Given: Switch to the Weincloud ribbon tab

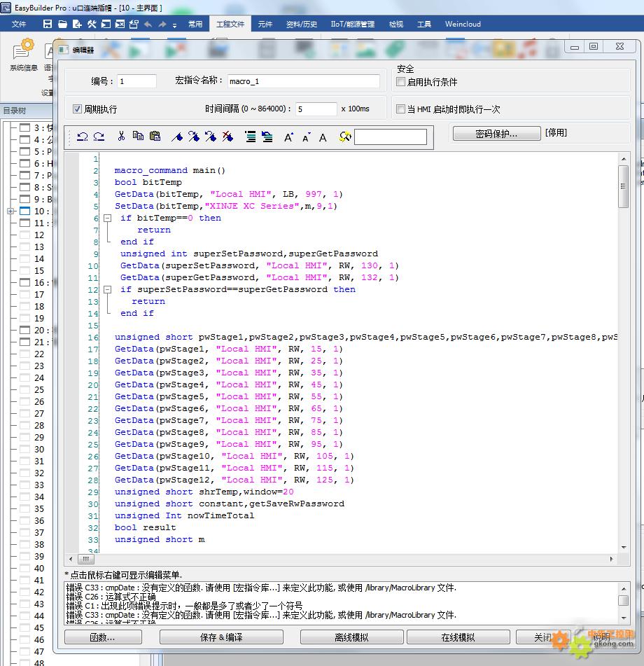Looking at the screenshot, I should click(x=463, y=25).
